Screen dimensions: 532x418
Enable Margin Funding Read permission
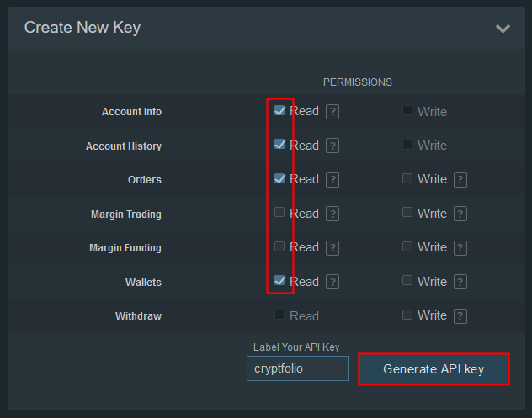tap(279, 246)
